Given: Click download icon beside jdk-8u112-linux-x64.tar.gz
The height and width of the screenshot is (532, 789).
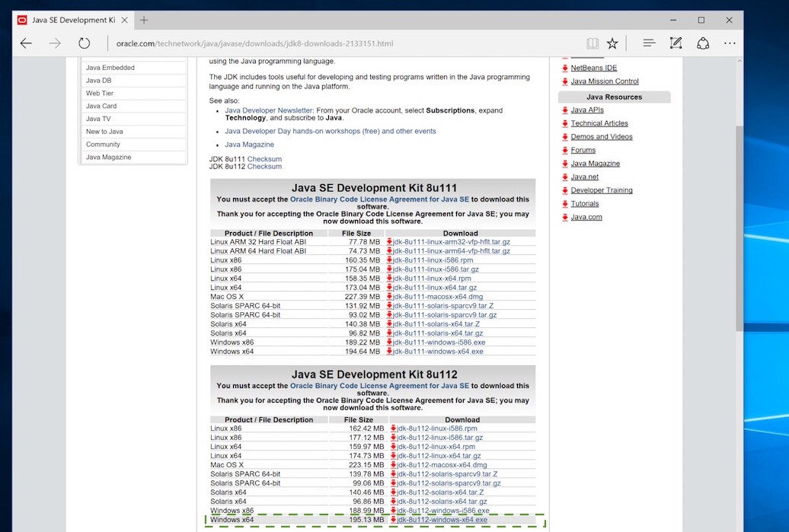Looking at the screenshot, I should pyautogui.click(x=393, y=456).
